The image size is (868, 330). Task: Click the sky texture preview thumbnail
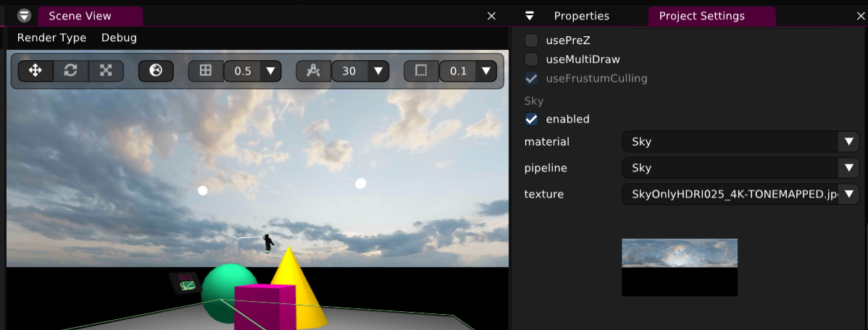point(679,267)
